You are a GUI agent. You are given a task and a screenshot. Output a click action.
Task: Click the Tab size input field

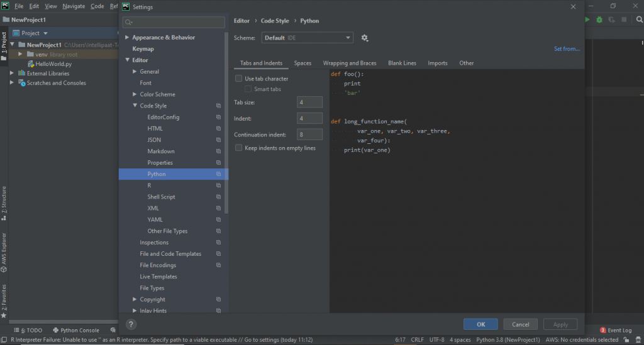pyautogui.click(x=309, y=102)
